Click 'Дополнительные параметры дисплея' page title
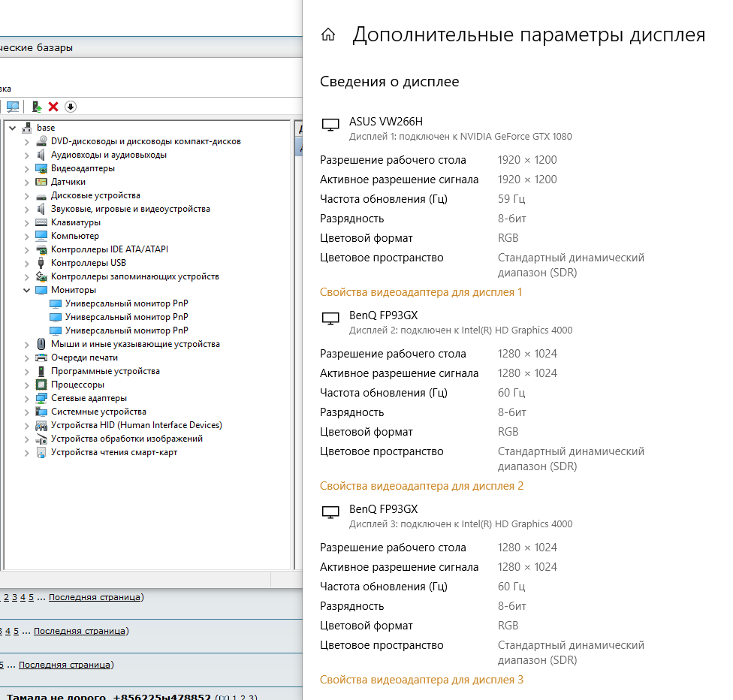The image size is (733, 700). [529, 35]
